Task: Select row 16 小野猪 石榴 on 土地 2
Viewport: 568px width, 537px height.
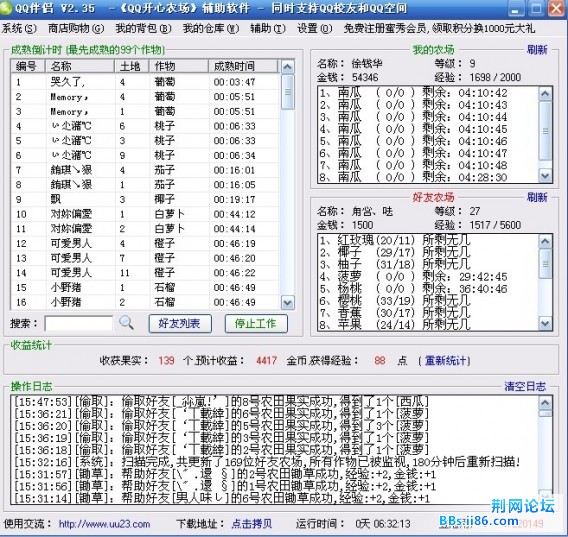Action: click(x=145, y=302)
